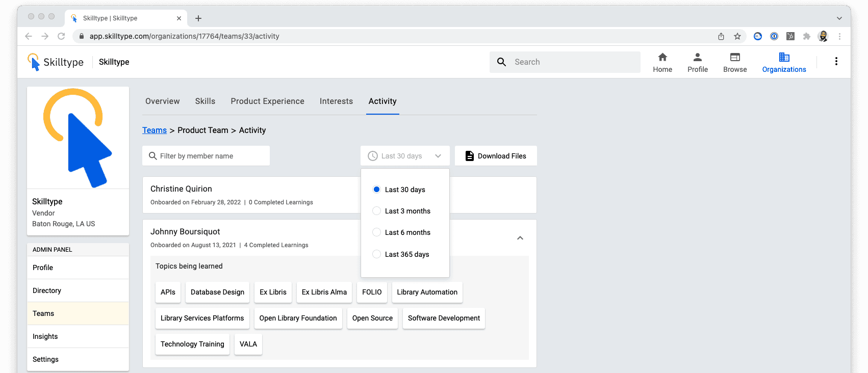Screen dimensions: 868x373
Task: Switch to the Product Experience tab
Action: point(267,101)
